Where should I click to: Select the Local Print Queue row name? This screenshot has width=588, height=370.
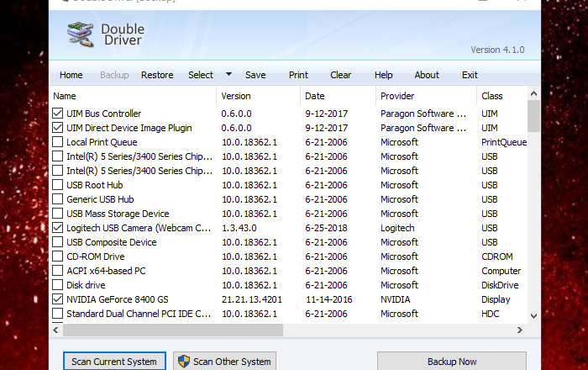click(102, 142)
